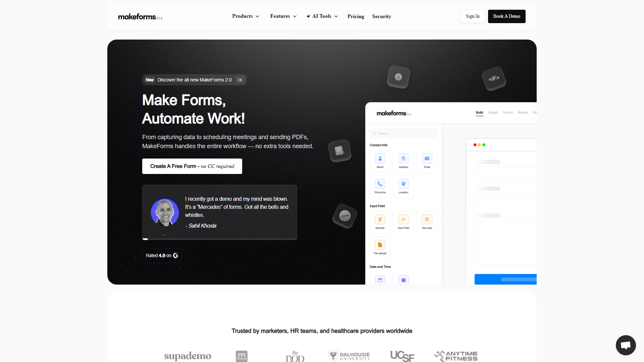This screenshot has width=644, height=362.
Task: Click the Finance M logo
Action: pos(241,356)
